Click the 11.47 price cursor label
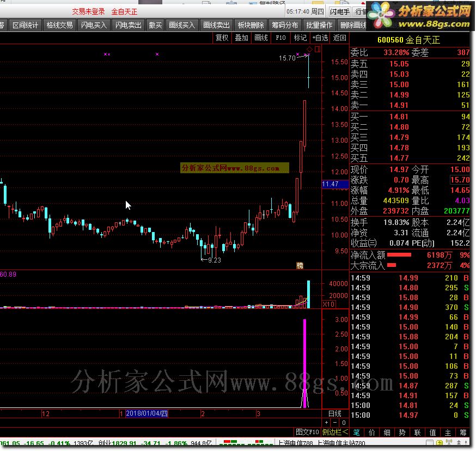476x451 pixels. tap(335, 184)
